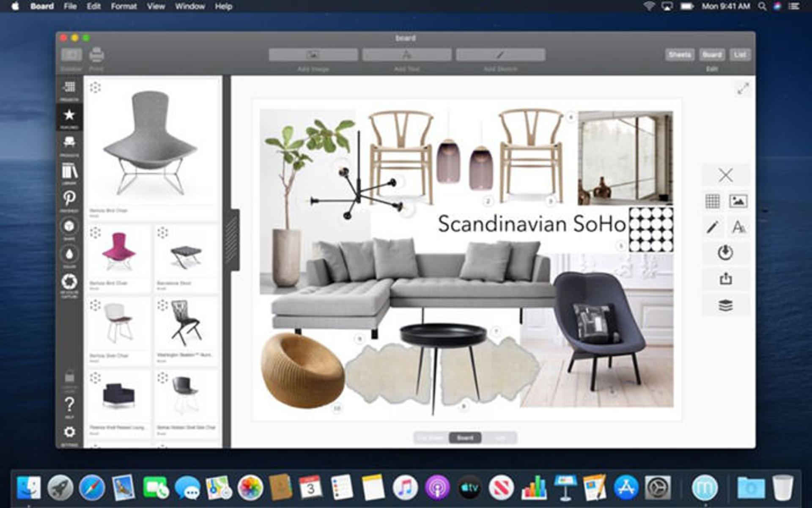This screenshot has height=508, width=812.
Task: Select the pink Bertoia Bird Chair thumbnail
Action: [119, 252]
